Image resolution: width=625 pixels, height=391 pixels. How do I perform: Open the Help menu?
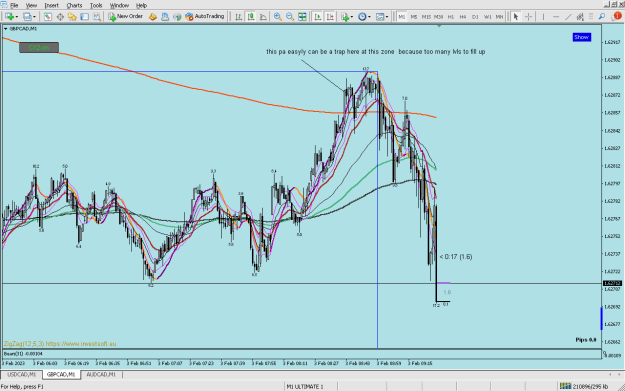point(142,5)
